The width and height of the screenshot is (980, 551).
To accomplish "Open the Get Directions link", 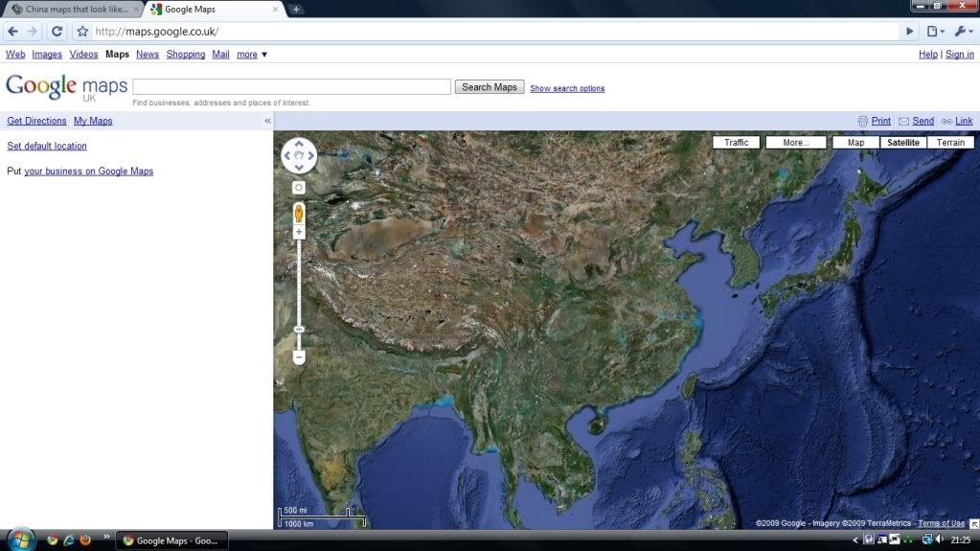I will (x=36, y=121).
